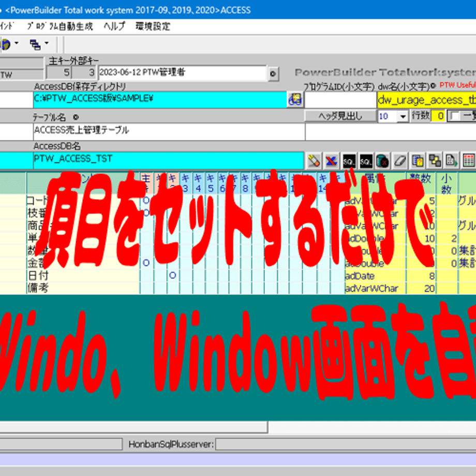Click the field showing 3 under 主キー外部キー
This screenshot has width=476, height=476.
click(84, 73)
